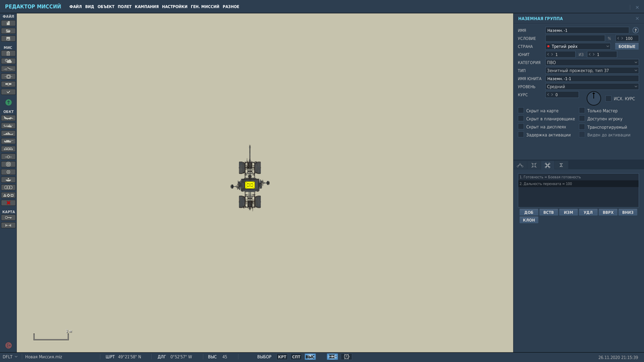Screen dimensions: 644x362
Task: Select the templates three-circles tool
Action: click(8, 187)
